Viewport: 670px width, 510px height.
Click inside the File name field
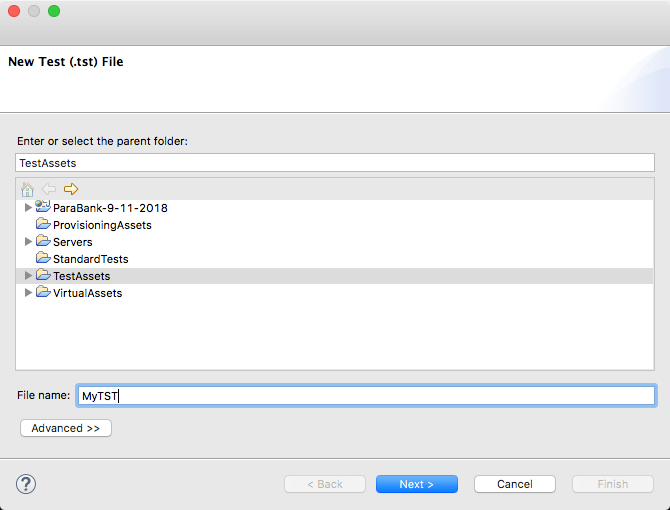point(366,396)
